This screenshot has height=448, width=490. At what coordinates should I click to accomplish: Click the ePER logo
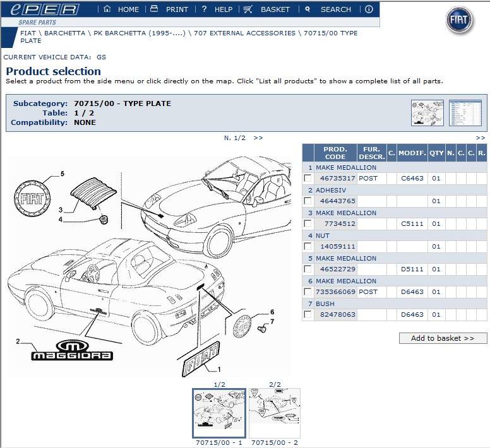coord(45,9)
